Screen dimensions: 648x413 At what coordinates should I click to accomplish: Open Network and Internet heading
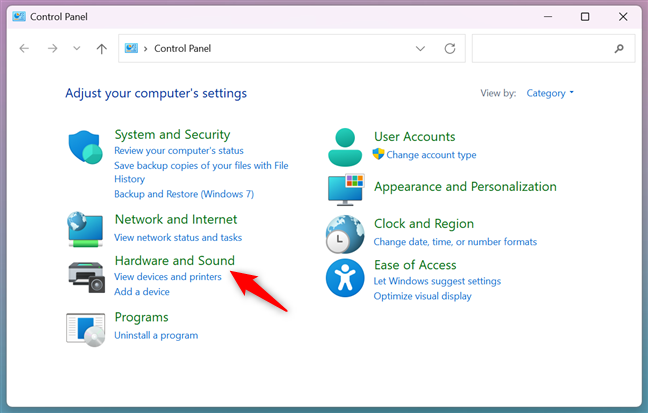(x=176, y=219)
